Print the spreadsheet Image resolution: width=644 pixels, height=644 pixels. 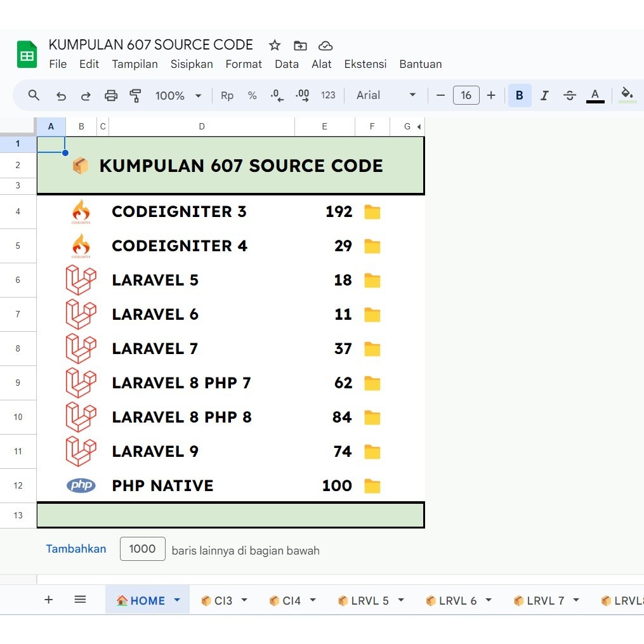[x=111, y=96]
